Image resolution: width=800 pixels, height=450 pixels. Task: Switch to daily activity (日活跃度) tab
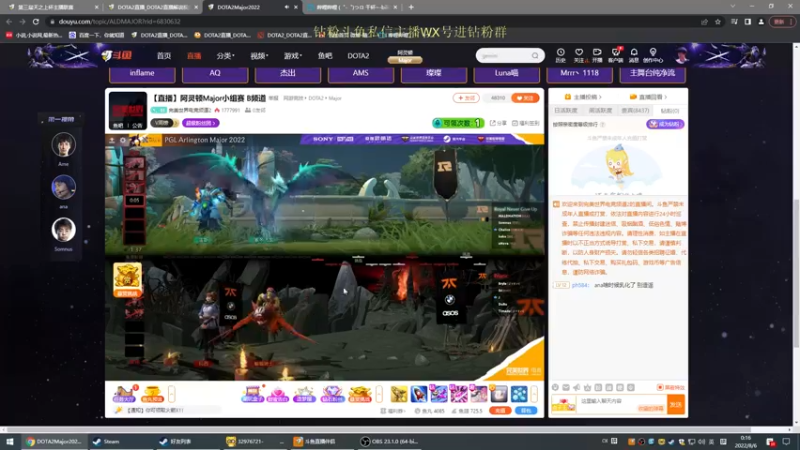pyautogui.click(x=565, y=110)
